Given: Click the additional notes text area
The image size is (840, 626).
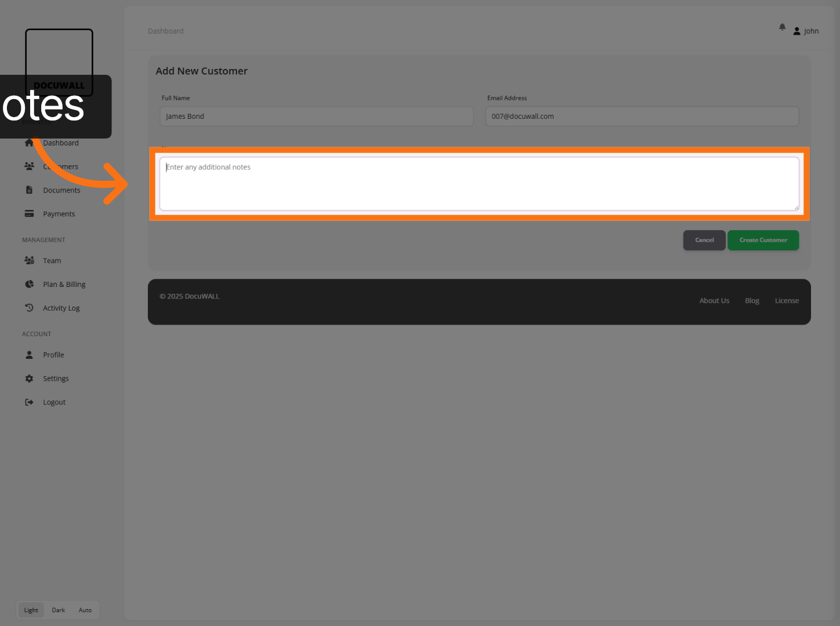Looking at the screenshot, I should click(479, 184).
